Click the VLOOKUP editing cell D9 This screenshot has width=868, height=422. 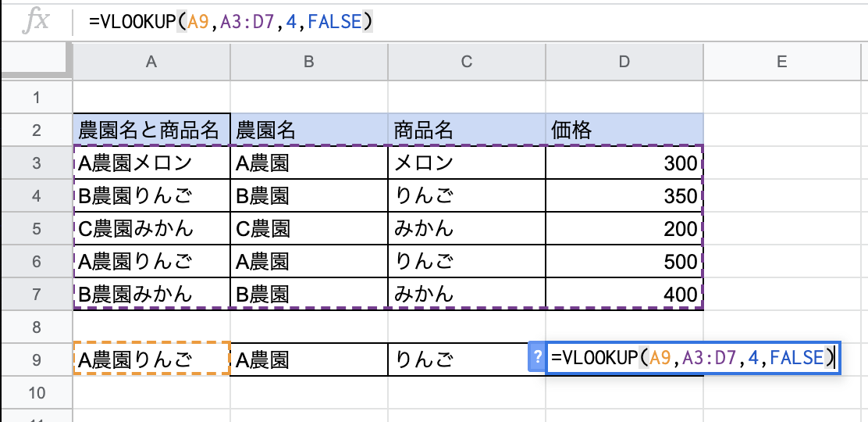(692, 358)
